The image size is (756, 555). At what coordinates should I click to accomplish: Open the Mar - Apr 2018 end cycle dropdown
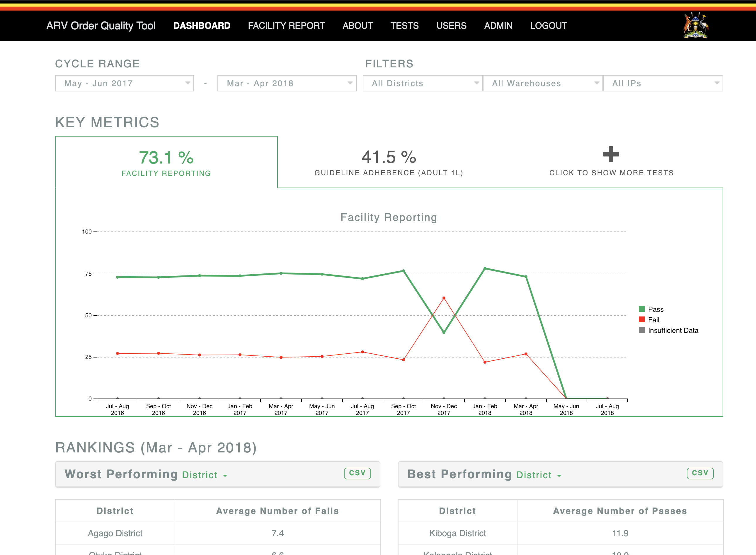(287, 83)
